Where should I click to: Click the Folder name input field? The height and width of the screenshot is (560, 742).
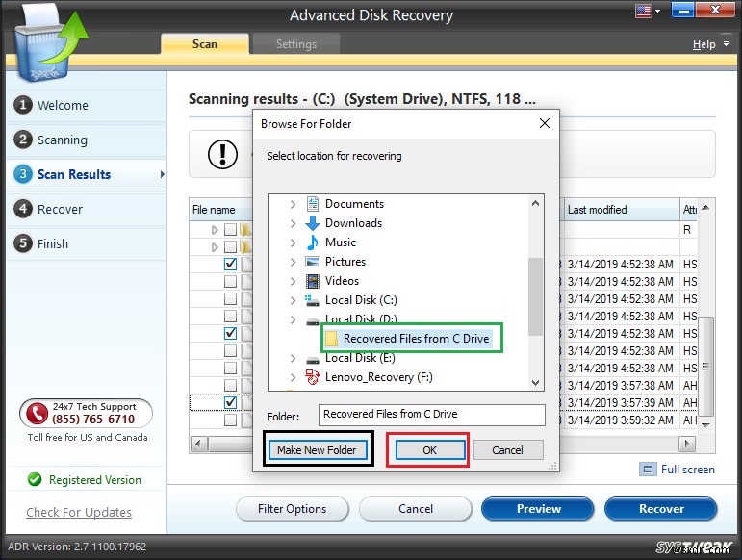coord(431,415)
